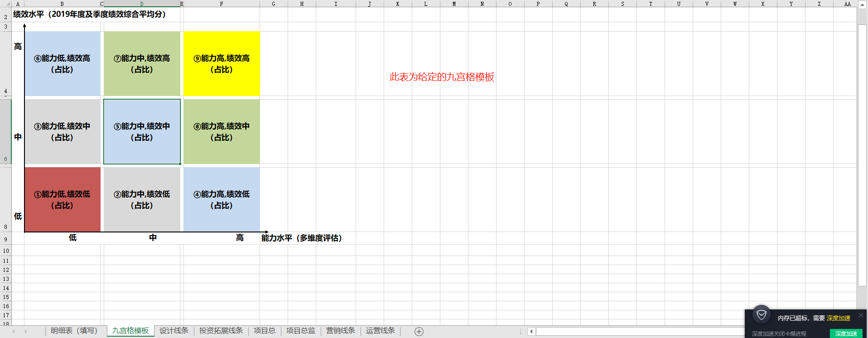Add a new sheet with plus icon
This screenshot has width=868, height=338.
tap(419, 332)
